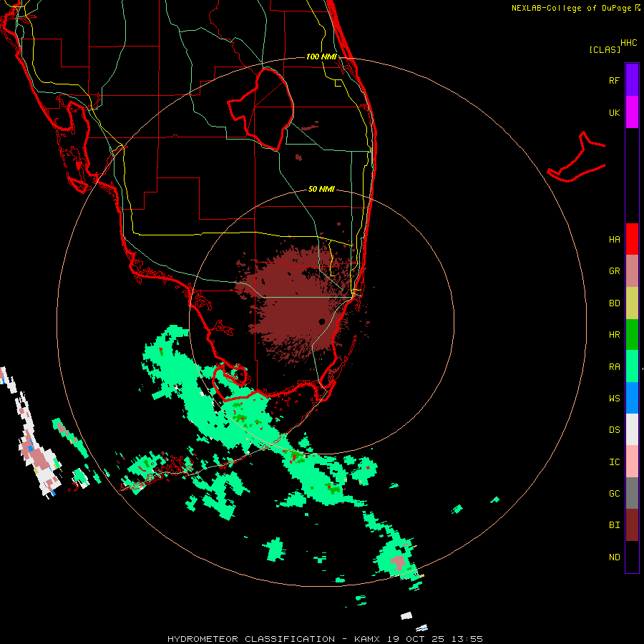Click the "RF" legend label
This screenshot has width=644, height=644.
(614, 80)
